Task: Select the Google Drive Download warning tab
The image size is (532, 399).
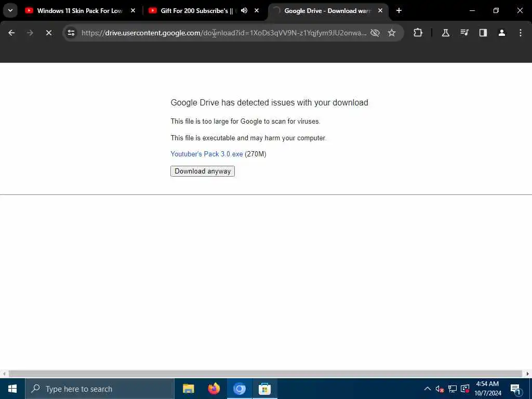Action: tap(327, 10)
